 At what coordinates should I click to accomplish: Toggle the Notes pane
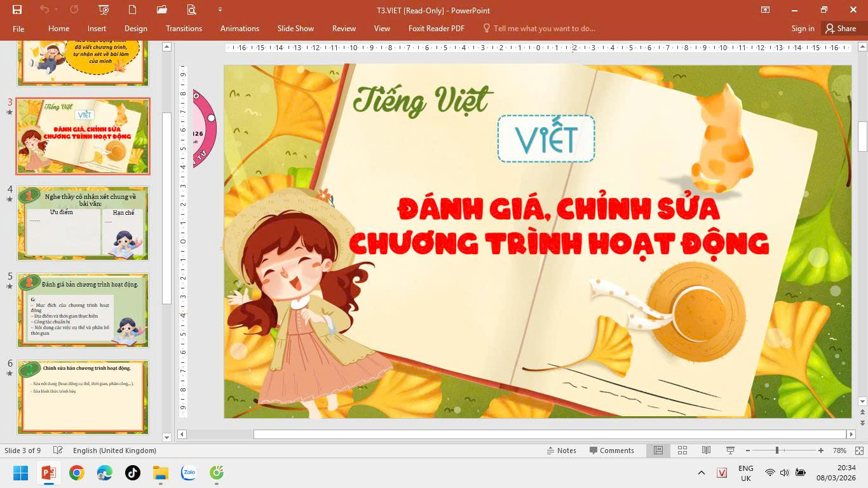(561, 451)
